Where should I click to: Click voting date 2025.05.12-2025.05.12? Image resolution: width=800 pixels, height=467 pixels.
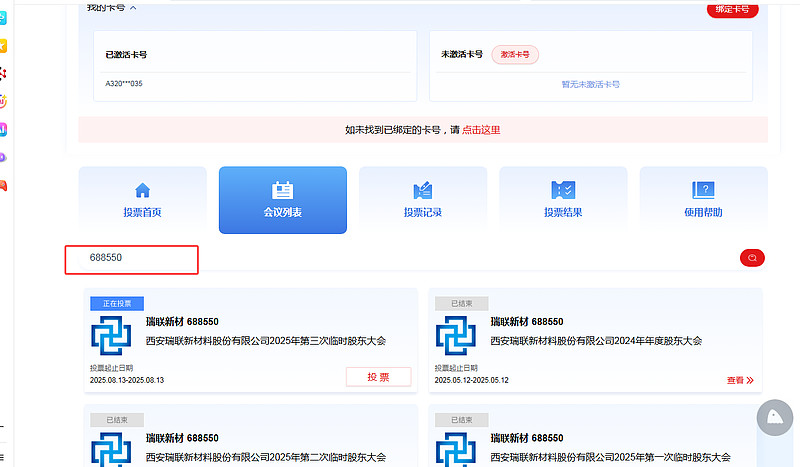pos(471,380)
